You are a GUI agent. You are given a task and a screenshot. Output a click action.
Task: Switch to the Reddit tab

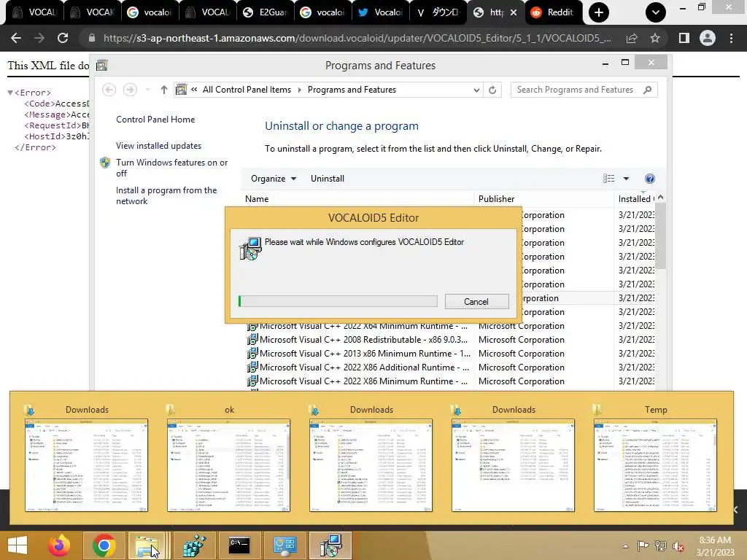pos(554,12)
